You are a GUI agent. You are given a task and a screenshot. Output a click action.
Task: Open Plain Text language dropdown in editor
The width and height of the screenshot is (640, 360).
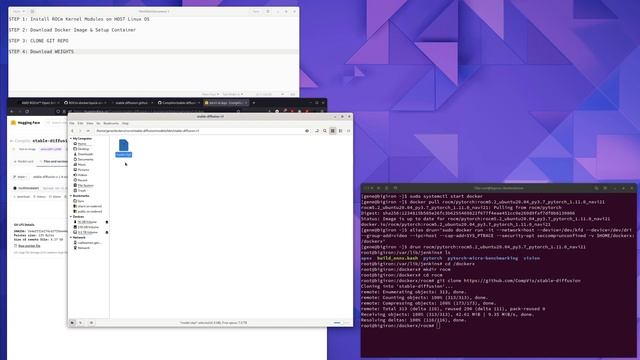pos(211,94)
